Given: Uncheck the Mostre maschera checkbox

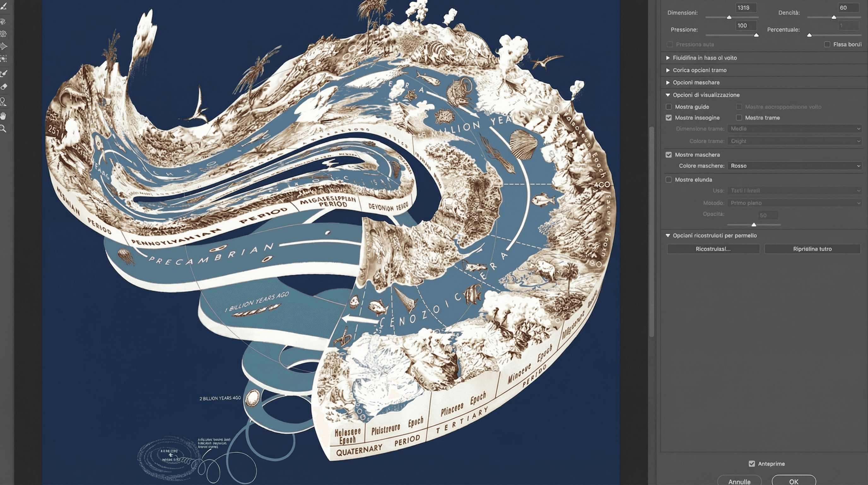Looking at the screenshot, I should [x=669, y=154].
